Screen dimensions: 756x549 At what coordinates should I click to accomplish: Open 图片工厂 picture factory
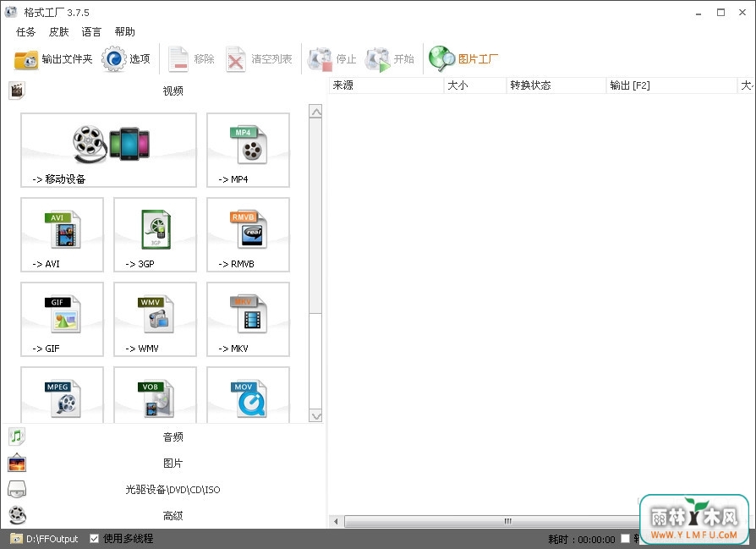pos(463,59)
